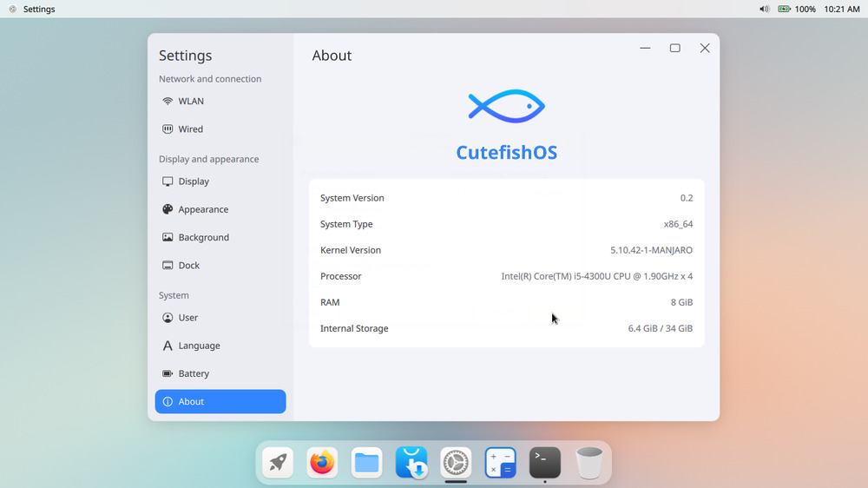Click the Appearance palette icon
868x488 pixels.
168,209
